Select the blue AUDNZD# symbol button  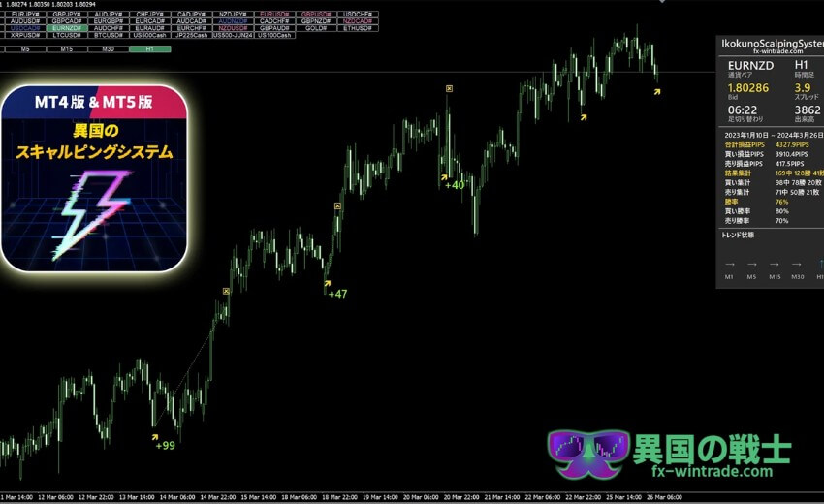pyautogui.click(x=234, y=21)
